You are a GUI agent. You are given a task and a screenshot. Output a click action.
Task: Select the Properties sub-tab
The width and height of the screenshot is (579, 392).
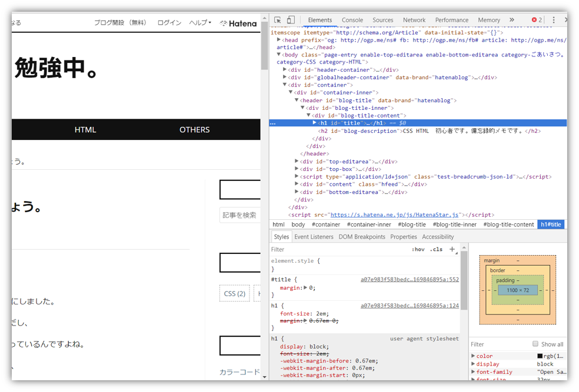coord(404,237)
